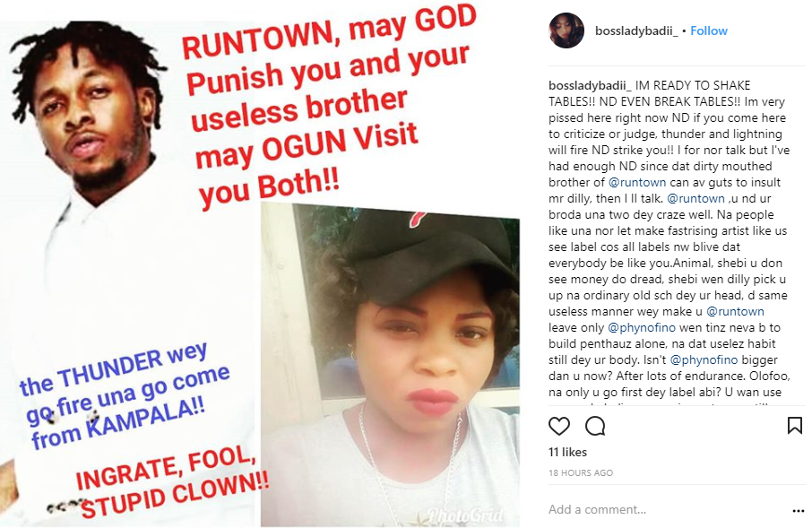Open @phynofino mention after "leave only"
The width and height of the screenshot is (812, 528).
(x=642, y=327)
